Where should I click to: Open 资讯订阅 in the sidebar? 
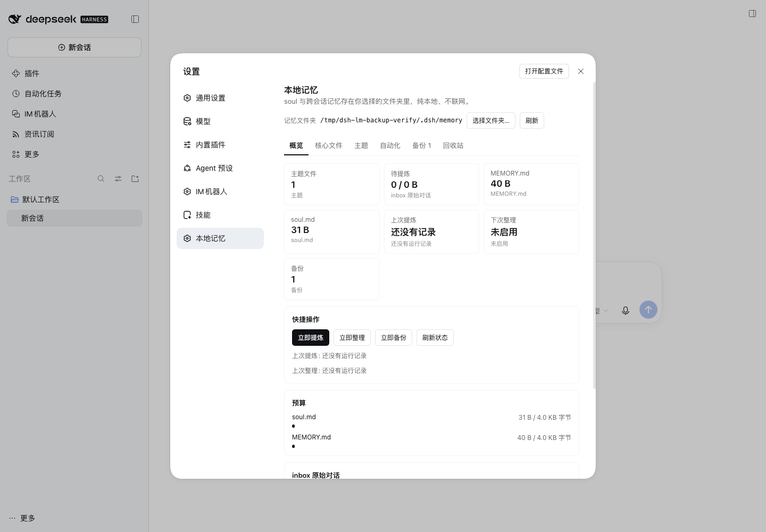click(74, 134)
